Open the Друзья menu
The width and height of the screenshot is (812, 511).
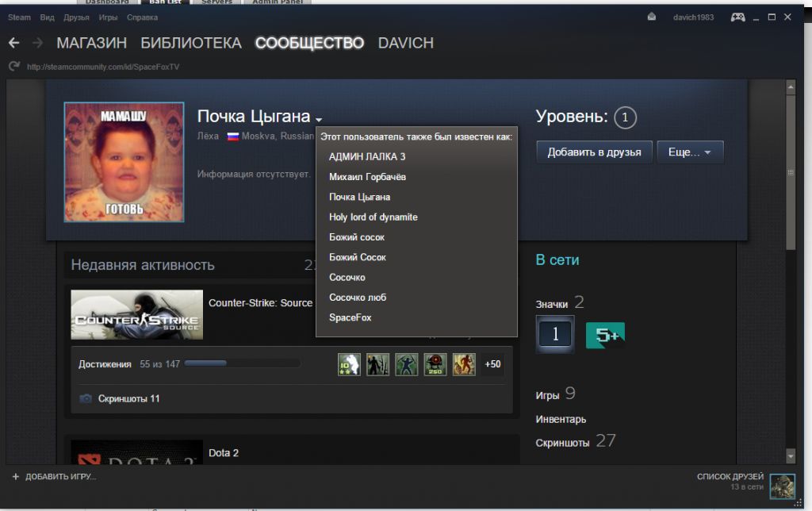coord(76,17)
